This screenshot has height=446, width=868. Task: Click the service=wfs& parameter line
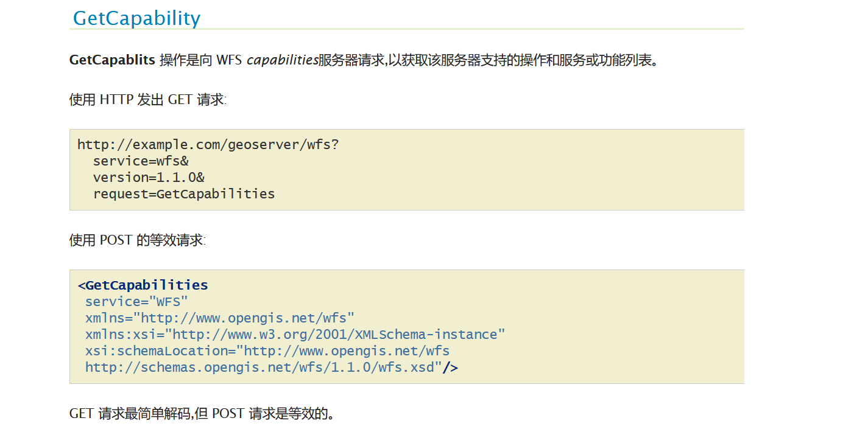141,161
